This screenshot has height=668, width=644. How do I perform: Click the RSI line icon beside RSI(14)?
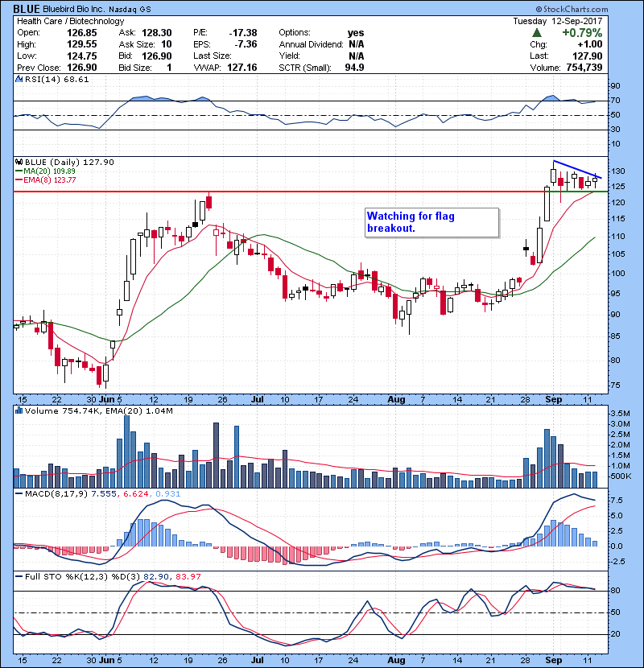[19, 79]
